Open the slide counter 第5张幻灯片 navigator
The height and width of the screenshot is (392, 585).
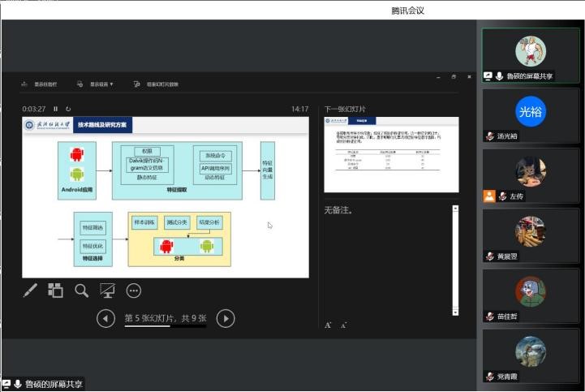click(166, 319)
